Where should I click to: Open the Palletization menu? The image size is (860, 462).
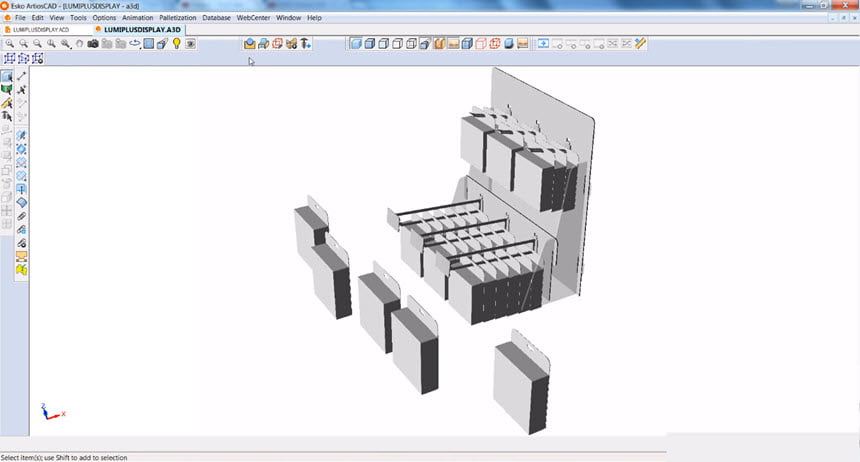click(178, 18)
